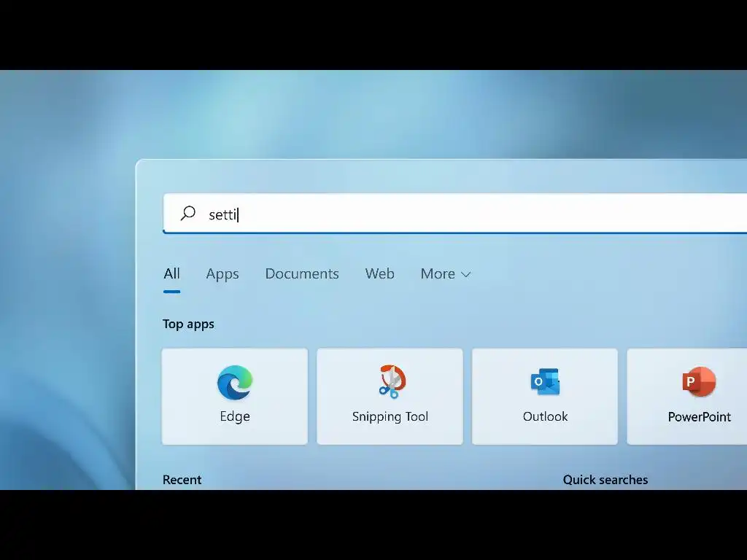The width and height of the screenshot is (747, 560).
Task: Click the 'Quick searches' heading
Action: (605, 480)
